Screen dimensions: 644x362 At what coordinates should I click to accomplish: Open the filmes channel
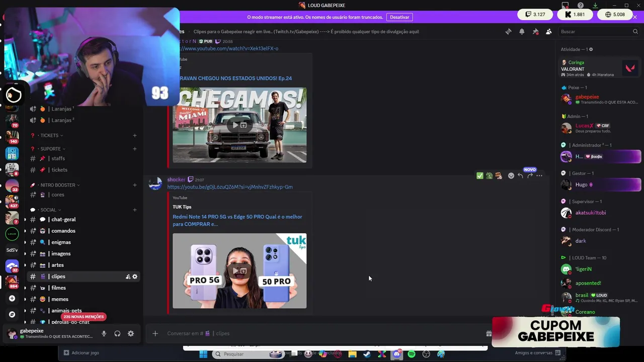pos(83,288)
